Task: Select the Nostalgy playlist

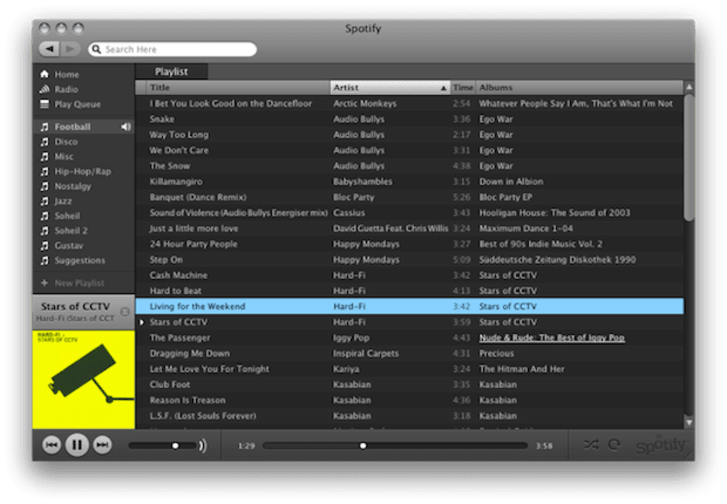Action: tap(83, 186)
